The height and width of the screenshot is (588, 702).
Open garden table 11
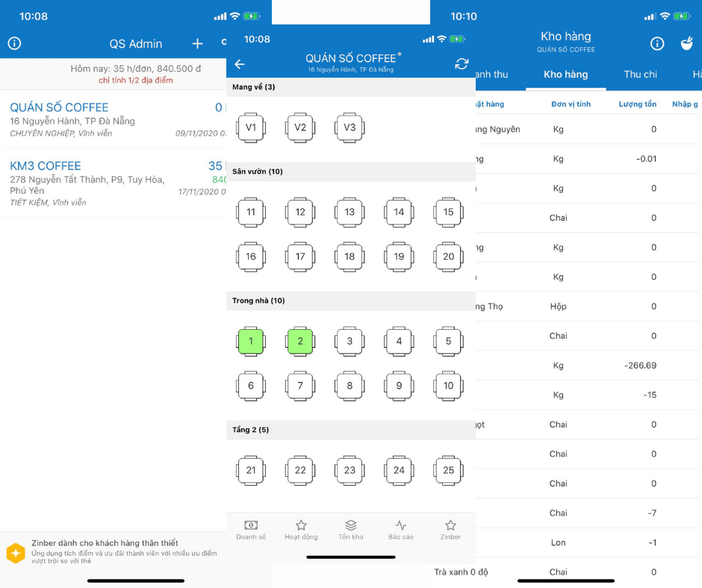251,212
